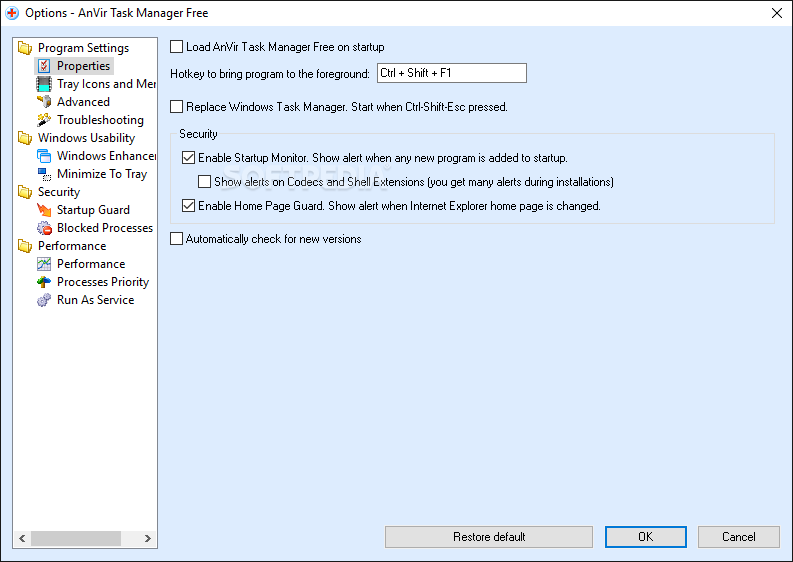Click the Properties checklist icon
793x562 pixels.
(44, 66)
